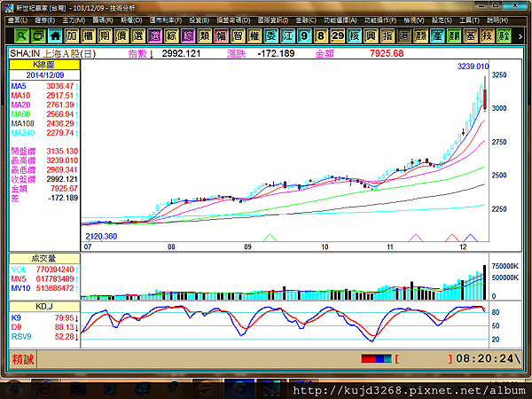Click the cyan 江 toolbar button
Viewport: 532px width, 399px height.
click(x=287, y=35)
